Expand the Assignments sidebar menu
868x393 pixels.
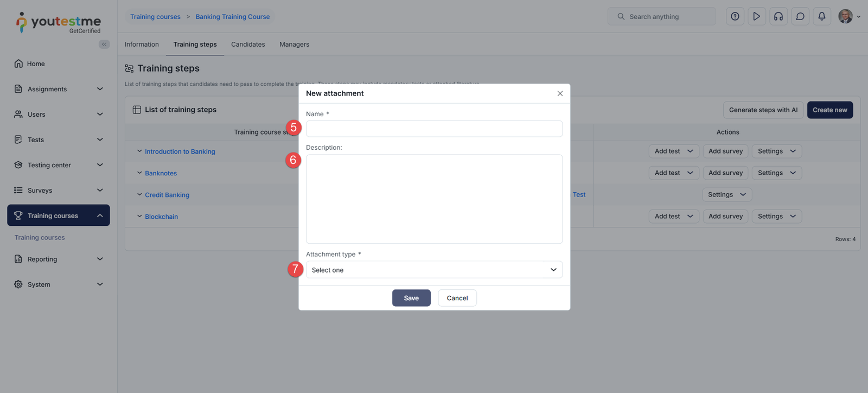(x=59, y=89)
